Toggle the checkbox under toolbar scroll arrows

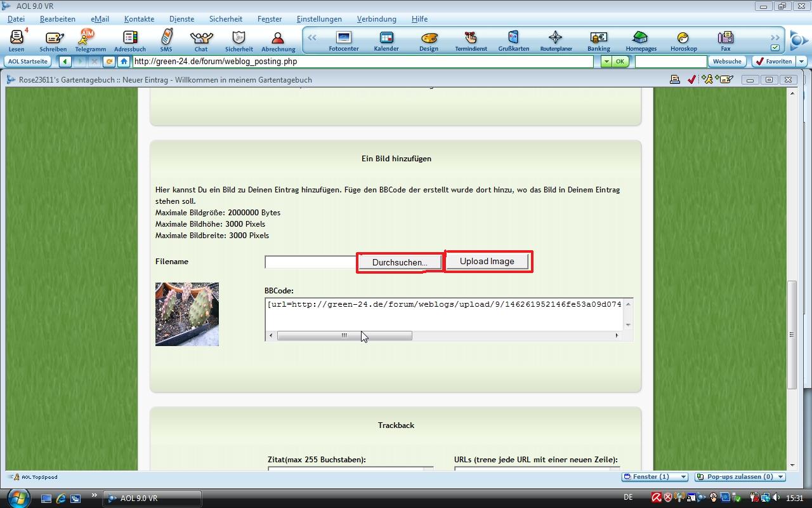point(775,48)
